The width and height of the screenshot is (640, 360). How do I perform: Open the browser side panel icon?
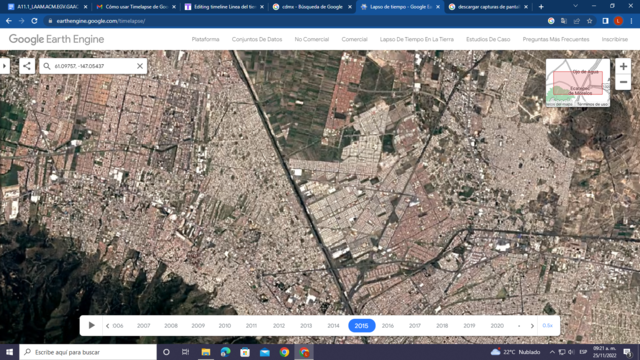tap(605, 21)
